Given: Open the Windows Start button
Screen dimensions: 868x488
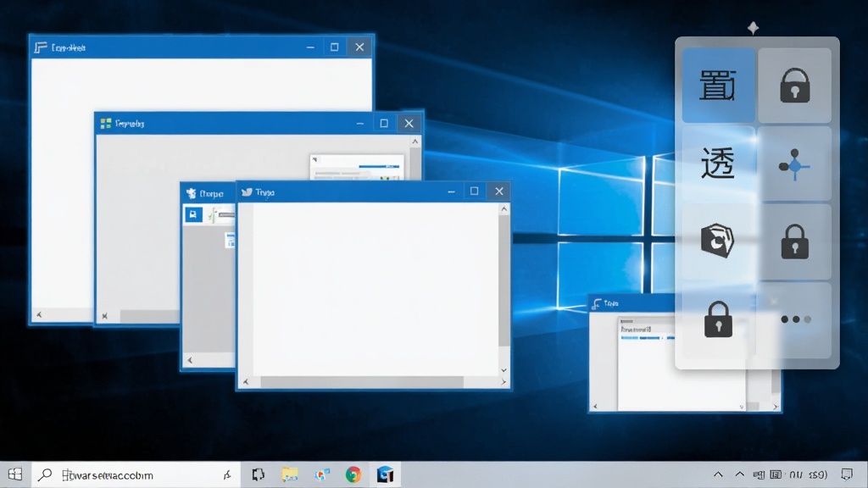Looking at the screenshot, I should pos(15,474).
